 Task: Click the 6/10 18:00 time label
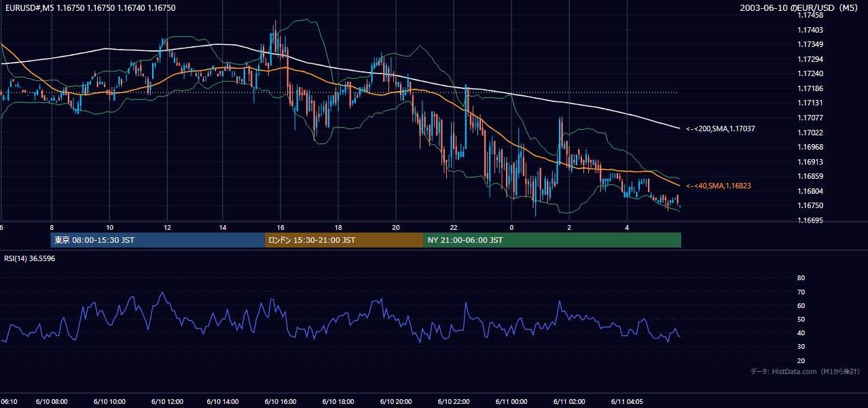click(338, 401)
